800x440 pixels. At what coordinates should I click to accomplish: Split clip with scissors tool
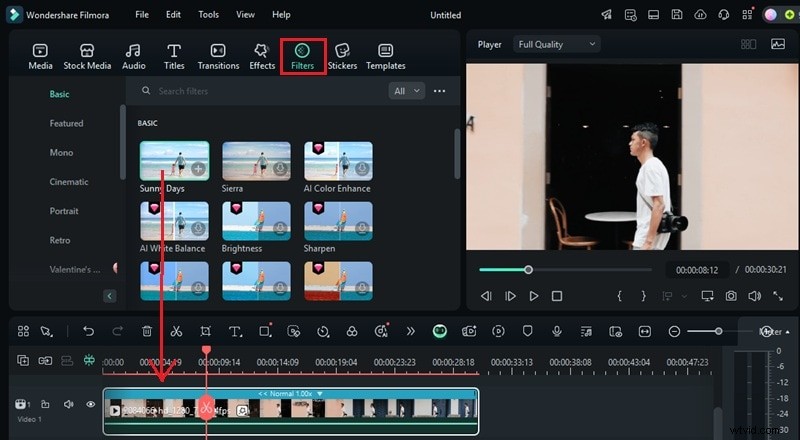tap(176, 331)
